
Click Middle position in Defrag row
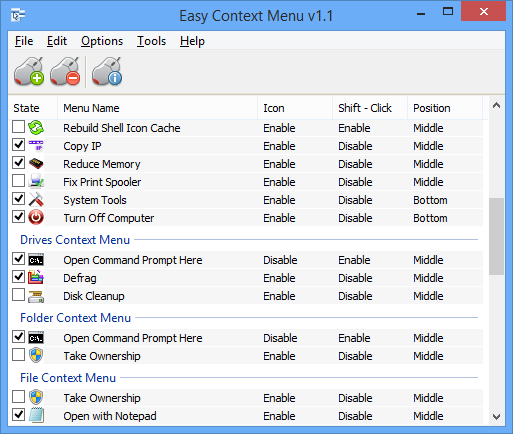[x=428, y=278]
